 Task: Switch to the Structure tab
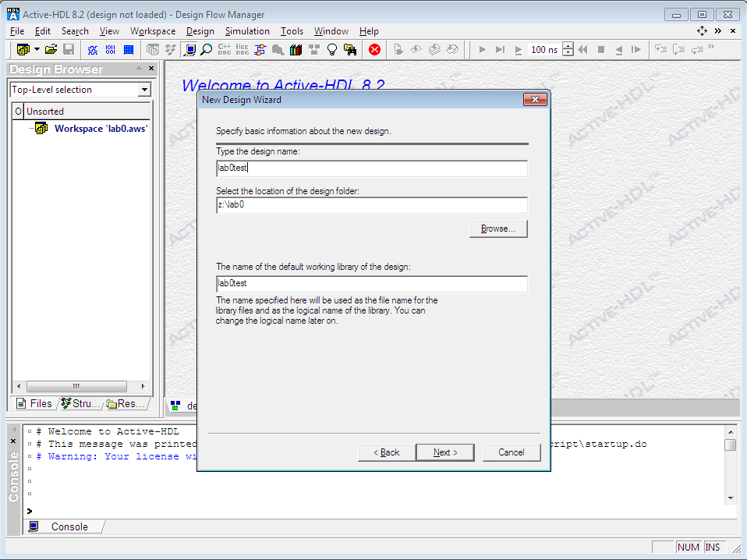82,403
